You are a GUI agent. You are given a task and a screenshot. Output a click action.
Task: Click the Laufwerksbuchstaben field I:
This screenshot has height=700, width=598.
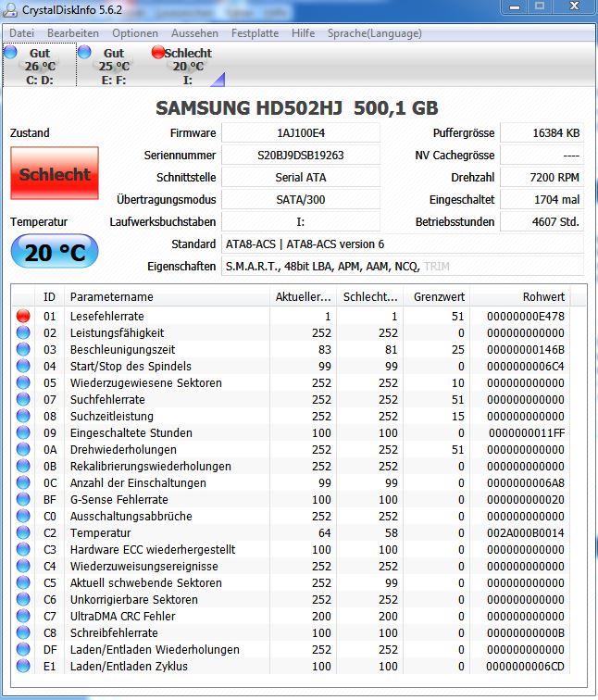(x=301, y=222)
